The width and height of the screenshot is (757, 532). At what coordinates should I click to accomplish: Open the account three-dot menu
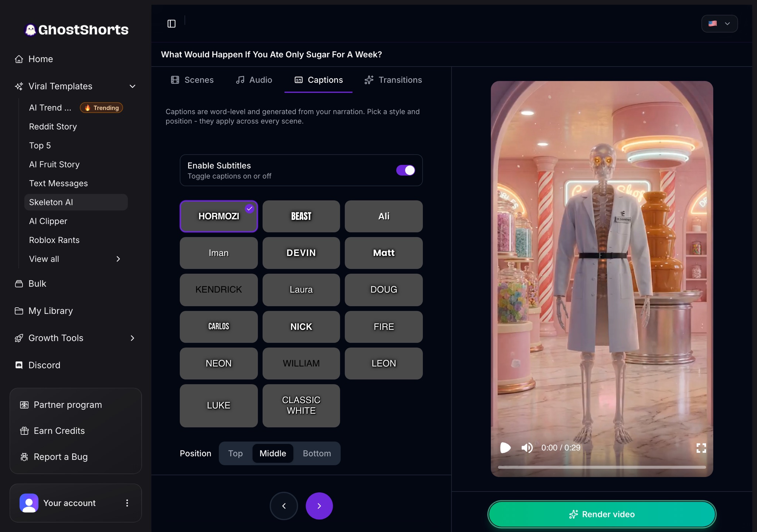pyautogui.click(x=127, y=503)
